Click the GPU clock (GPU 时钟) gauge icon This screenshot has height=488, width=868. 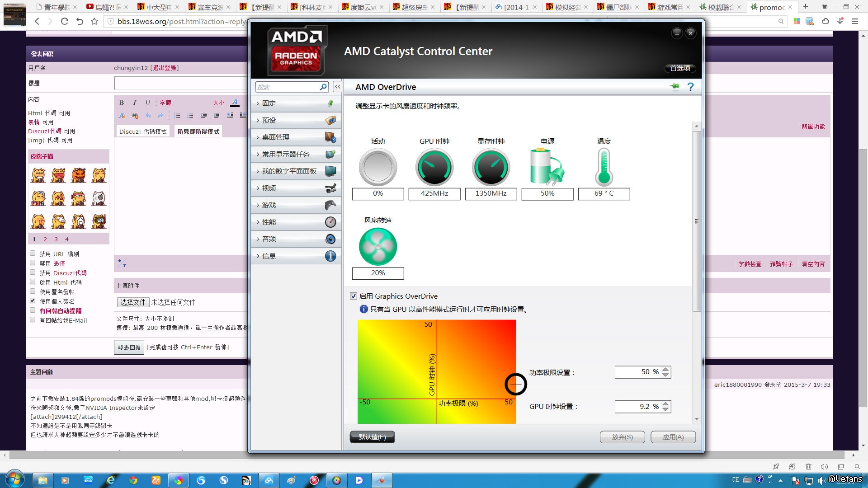pyautogui.click(x=434, y=168)
